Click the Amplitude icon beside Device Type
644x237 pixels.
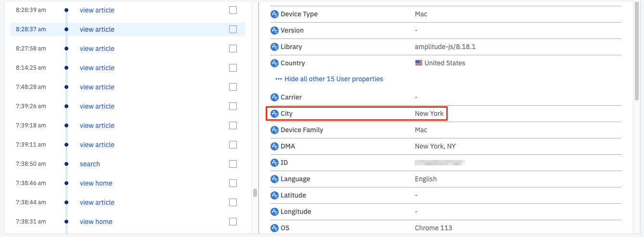click(x=275, y=14)
